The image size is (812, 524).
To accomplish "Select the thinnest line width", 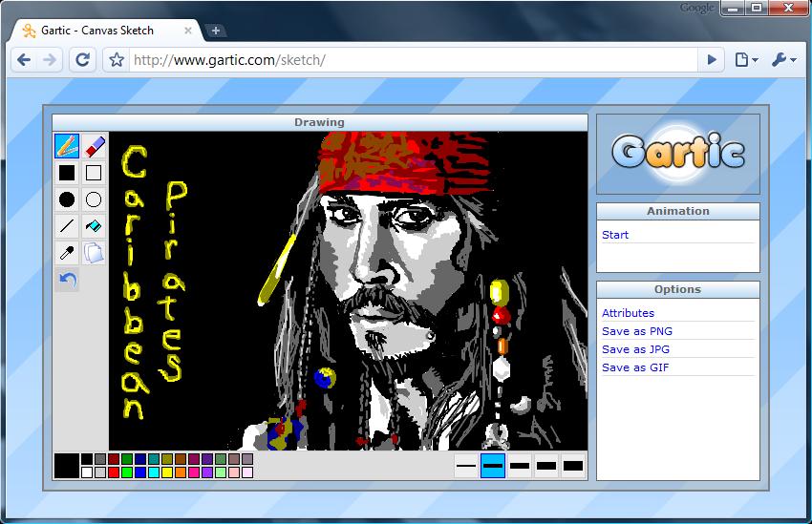I will pos(466,466).
